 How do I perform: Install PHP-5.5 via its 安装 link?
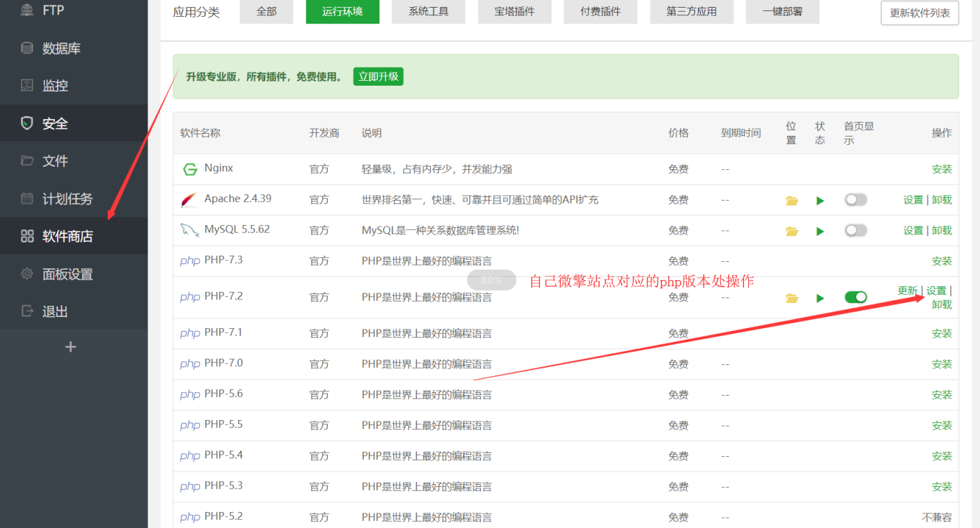tap(942, 426)
